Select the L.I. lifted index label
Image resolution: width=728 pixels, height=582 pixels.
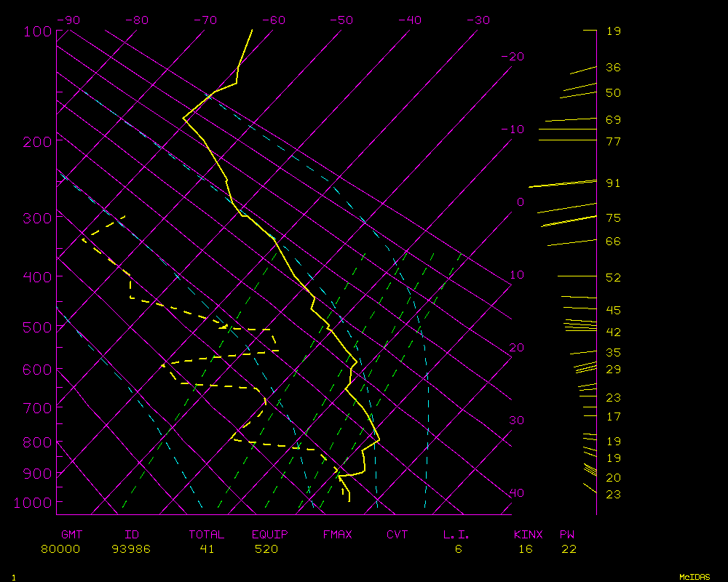point(456,535)
